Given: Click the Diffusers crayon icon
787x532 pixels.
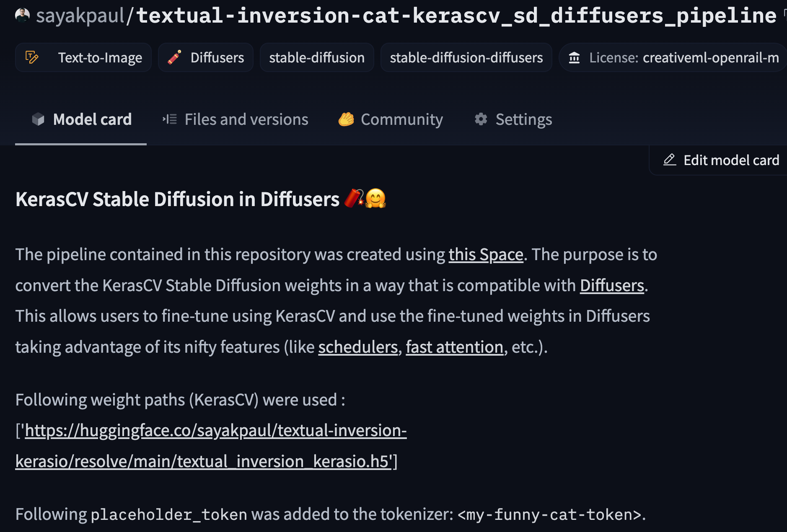Looking at the screenshot, I should tap(174, 57).
